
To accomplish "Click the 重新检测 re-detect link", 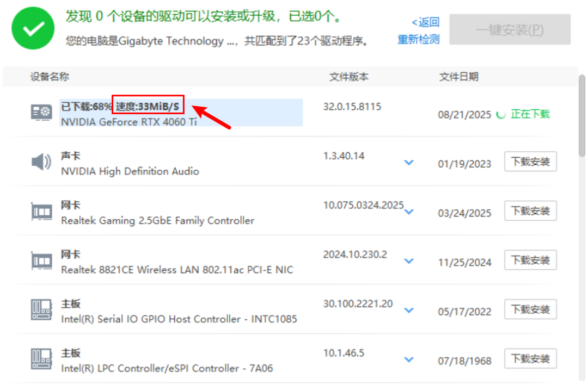I will pyautogui.click(x=419, y=39).
